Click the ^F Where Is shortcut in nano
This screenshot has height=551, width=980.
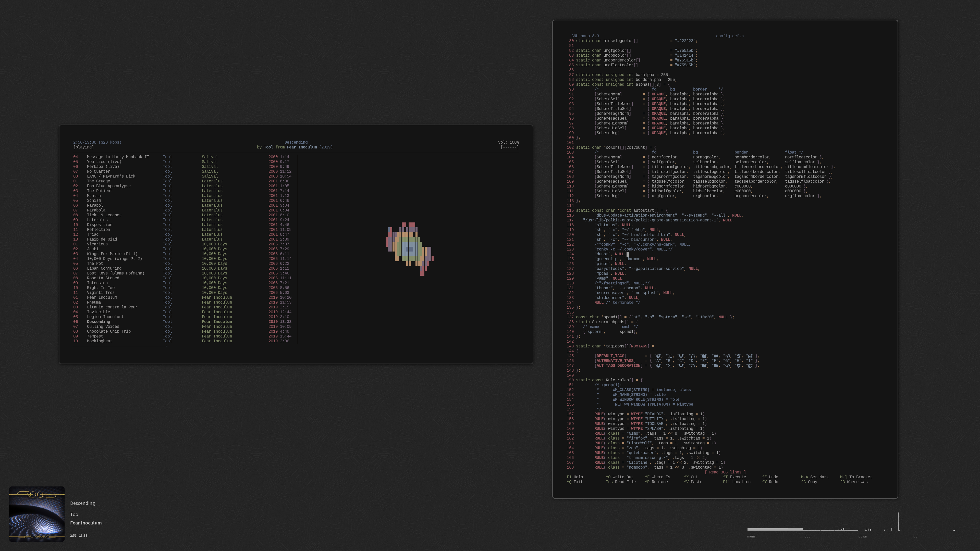tap(657, 477)
